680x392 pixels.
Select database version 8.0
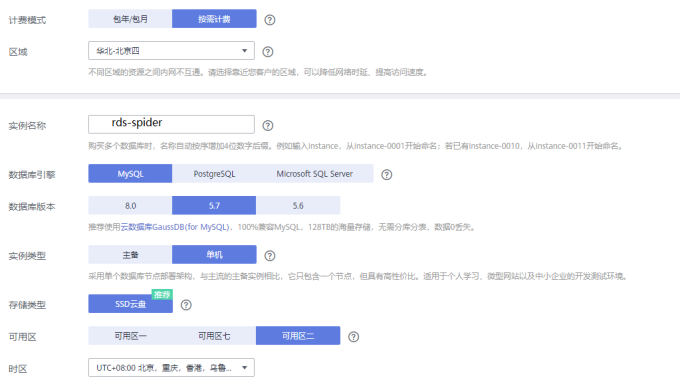(x=130, y=206)
